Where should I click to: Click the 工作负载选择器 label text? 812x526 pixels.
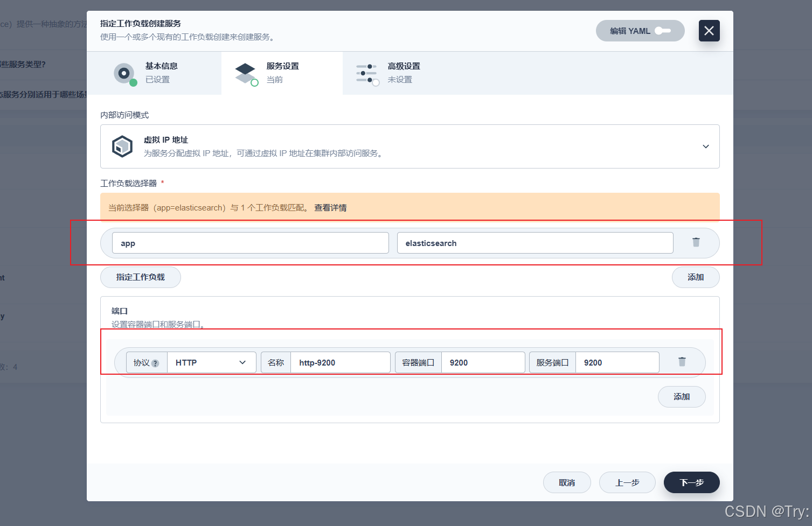pos(128,183)
